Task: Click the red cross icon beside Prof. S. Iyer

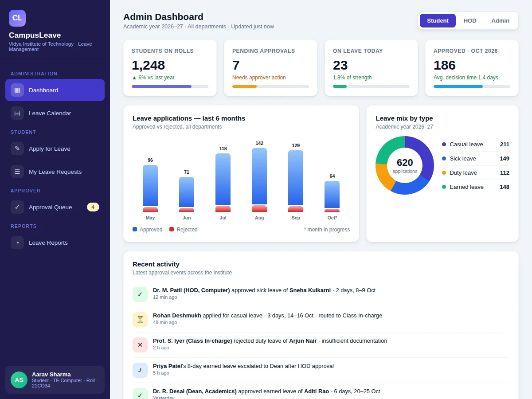Action: [140, 345]
